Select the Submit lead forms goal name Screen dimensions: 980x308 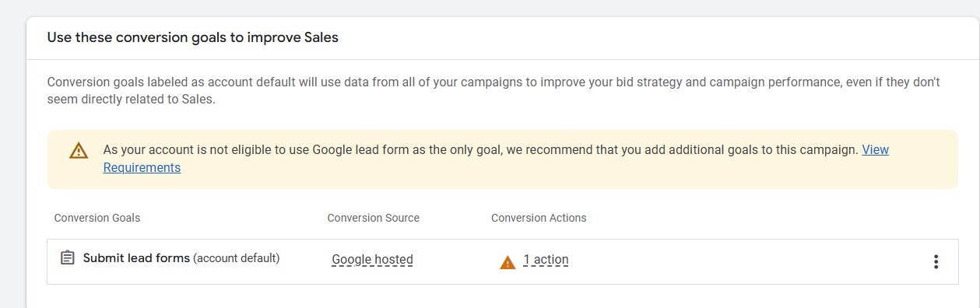coord(136,257)
